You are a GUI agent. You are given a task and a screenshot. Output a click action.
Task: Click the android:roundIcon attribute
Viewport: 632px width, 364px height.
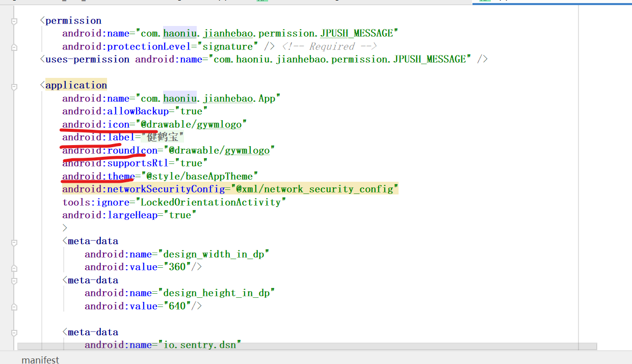click(110, 150)
